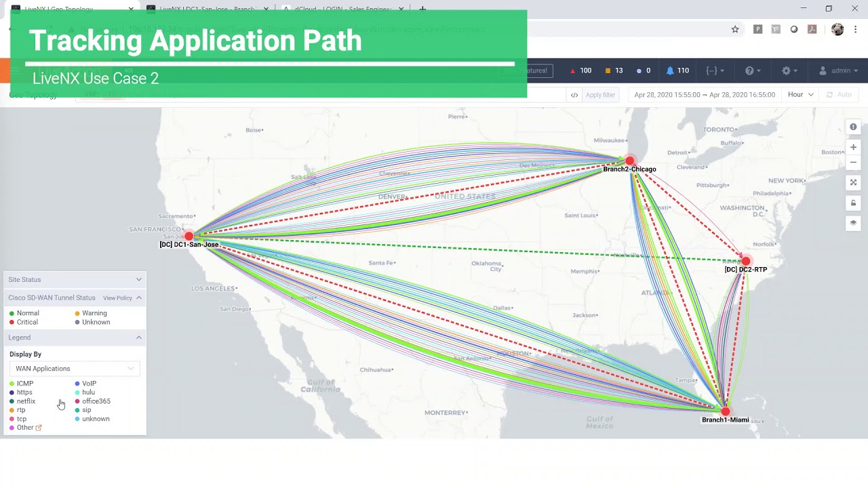Open the bell notifications showing 110
The height and width of the screenshot is (488, 868).
[677, 70]
